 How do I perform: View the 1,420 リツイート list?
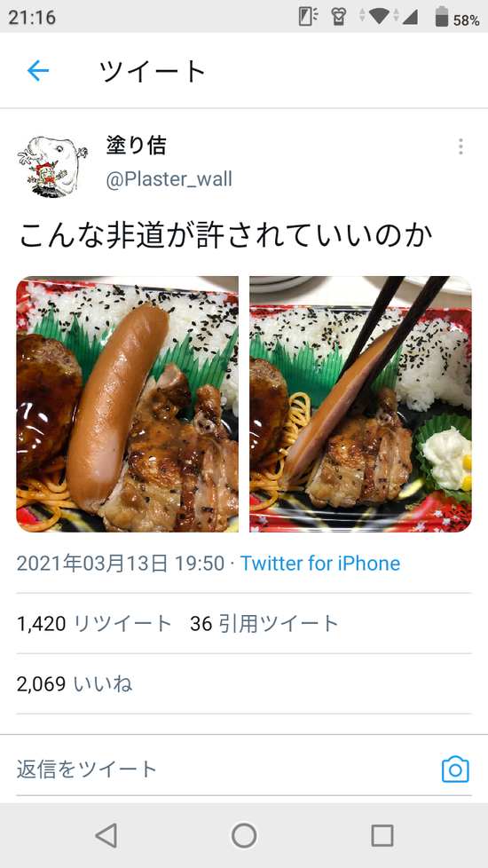click(94, 624)
